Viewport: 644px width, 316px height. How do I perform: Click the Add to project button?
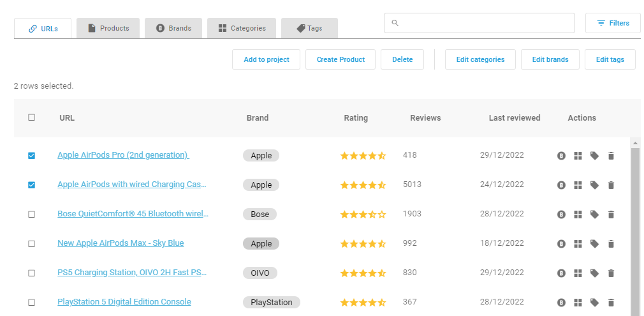click(x=266, y=59)
